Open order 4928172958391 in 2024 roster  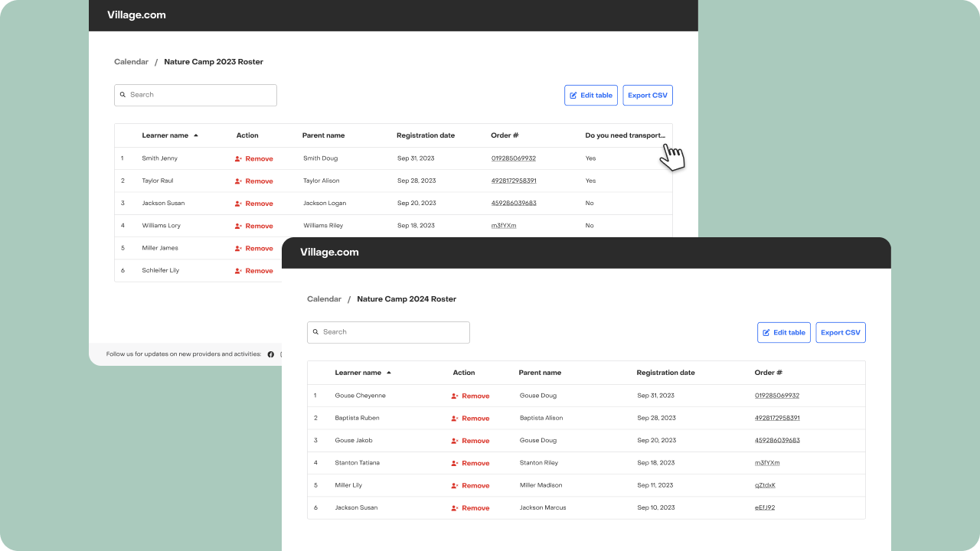(777, 418)
